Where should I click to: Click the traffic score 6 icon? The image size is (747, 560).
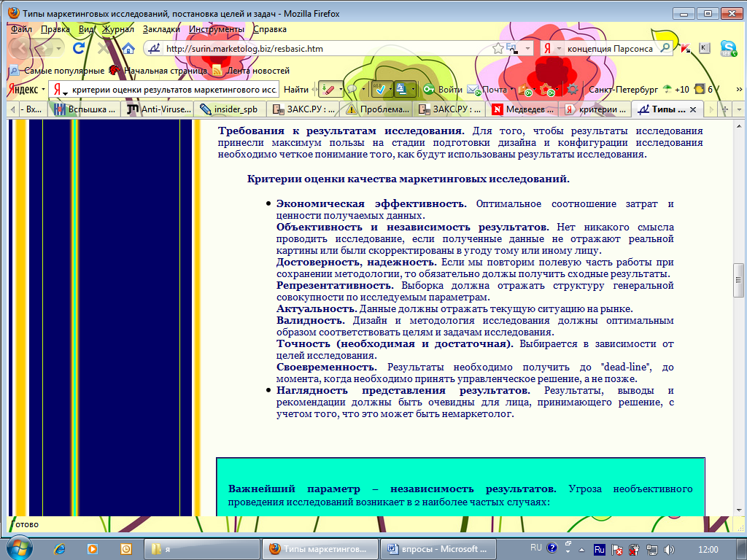point(703,89)
